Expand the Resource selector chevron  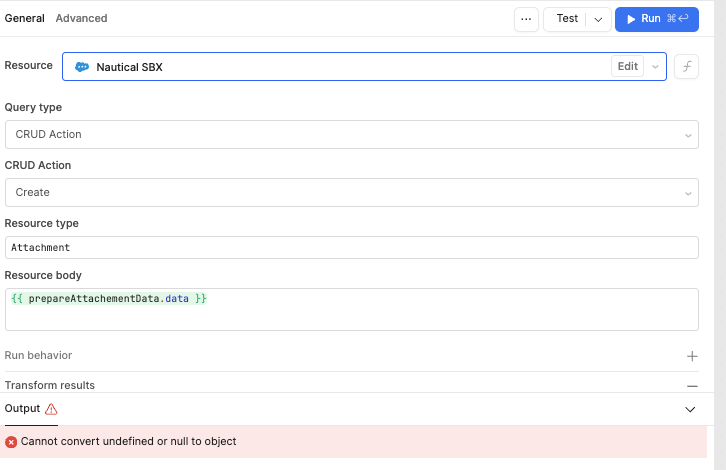(x=655, y=67)
